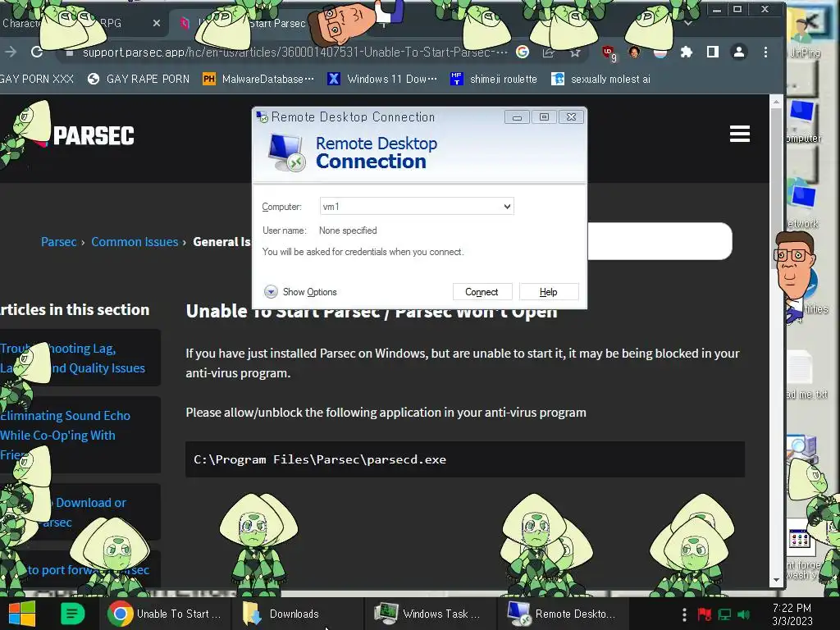This screenshot has height=630, width=840.
Task: Click the clock showing 7:22 PM
Action: tap(792, 614)
